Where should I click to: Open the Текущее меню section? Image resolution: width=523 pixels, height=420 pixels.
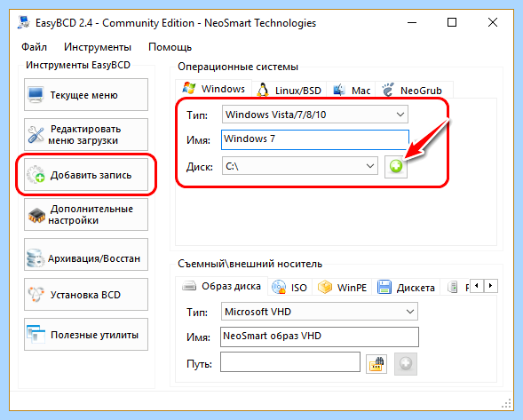coord(86,95)
